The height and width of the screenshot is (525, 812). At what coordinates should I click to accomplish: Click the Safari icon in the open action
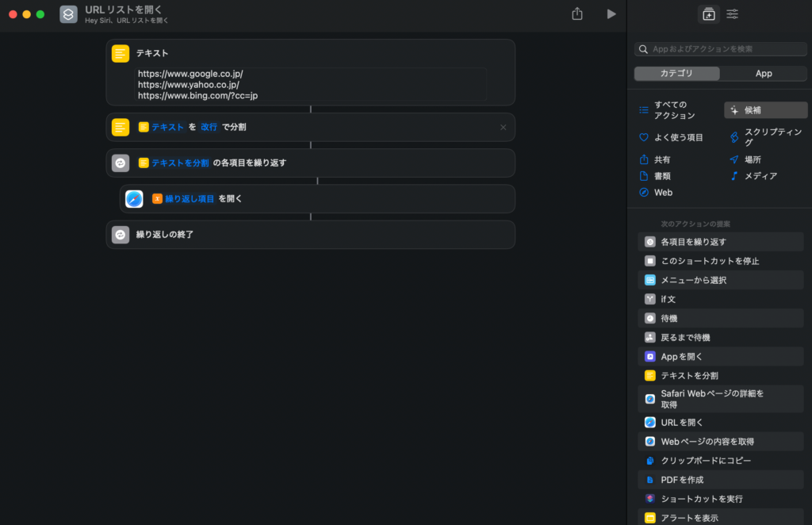134,199
